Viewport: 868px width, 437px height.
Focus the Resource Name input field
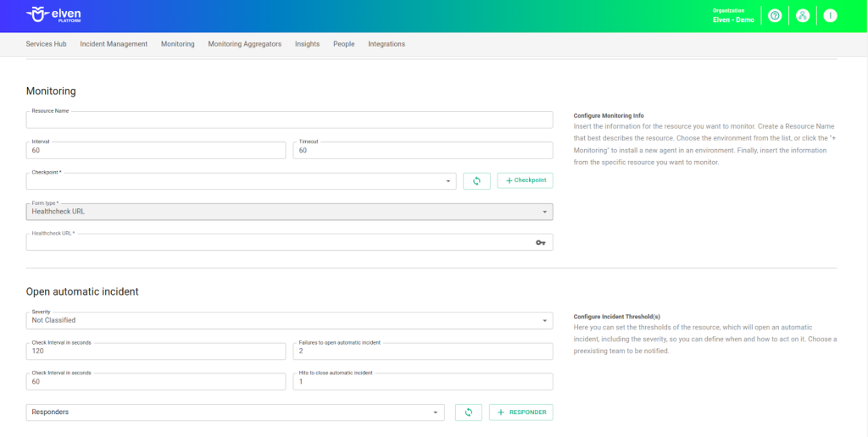coord(289,120)
